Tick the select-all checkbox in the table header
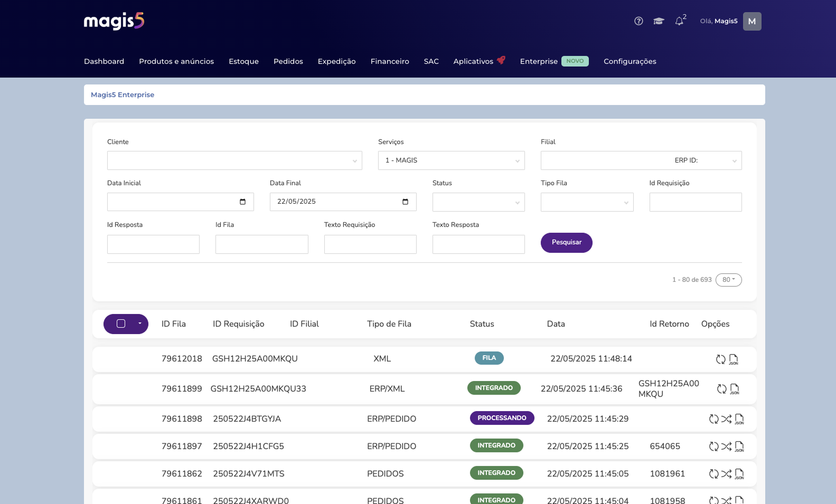836x504 pixels. tap(121, 324)
